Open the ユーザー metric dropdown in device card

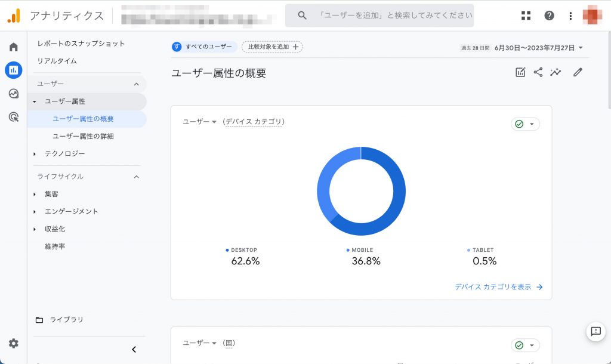(x=199, y=122)
